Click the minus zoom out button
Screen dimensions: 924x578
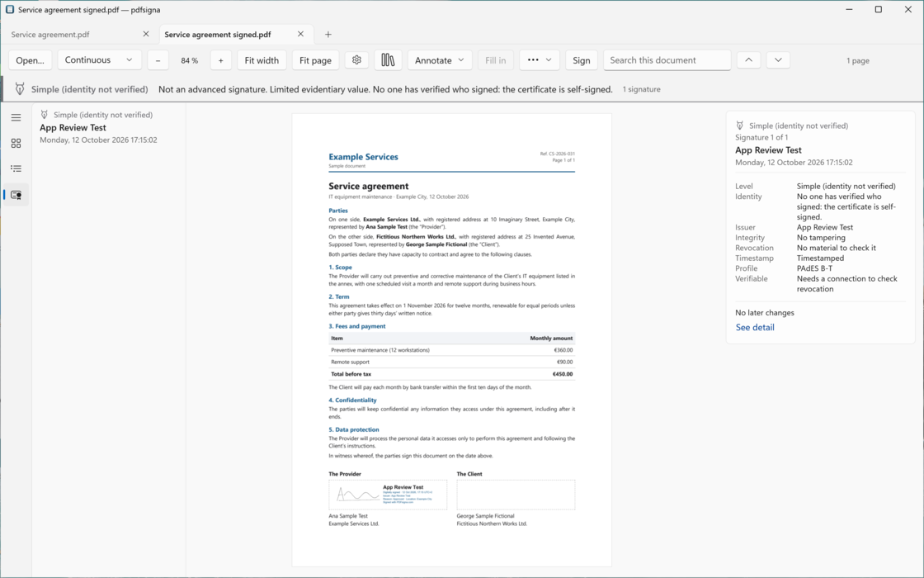158,60
